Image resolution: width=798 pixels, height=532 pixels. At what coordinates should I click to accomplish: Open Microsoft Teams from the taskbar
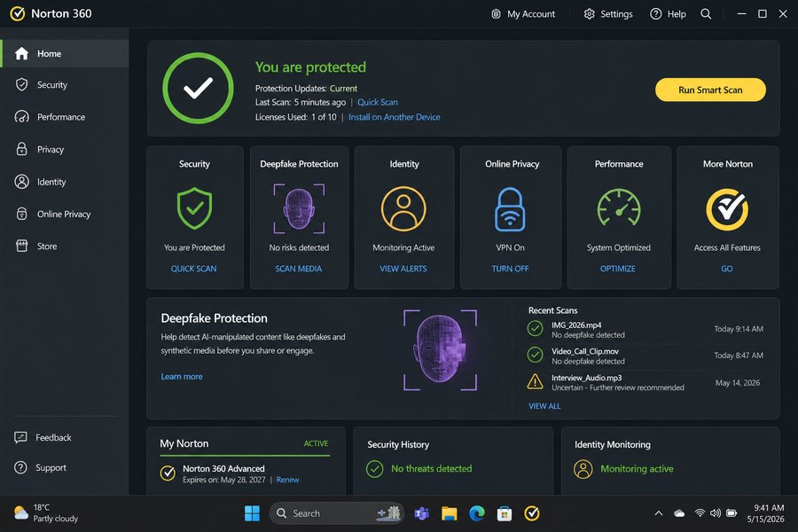pyautogui.click(x=421, y=513)
